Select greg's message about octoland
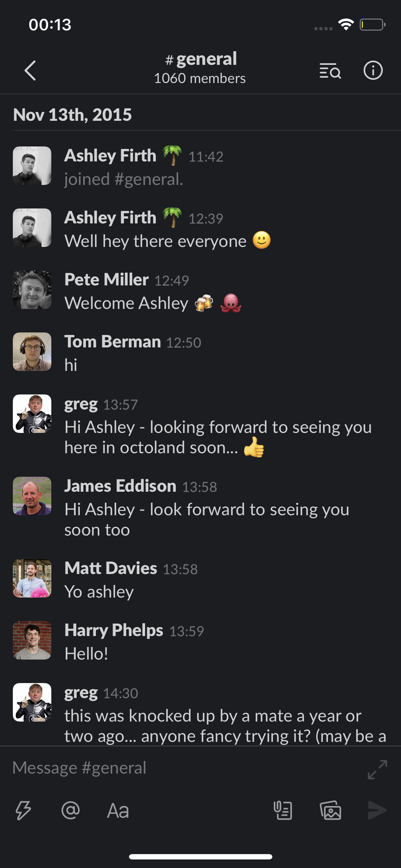The width and height of the screenshot is (401, 868). (218, 437)
